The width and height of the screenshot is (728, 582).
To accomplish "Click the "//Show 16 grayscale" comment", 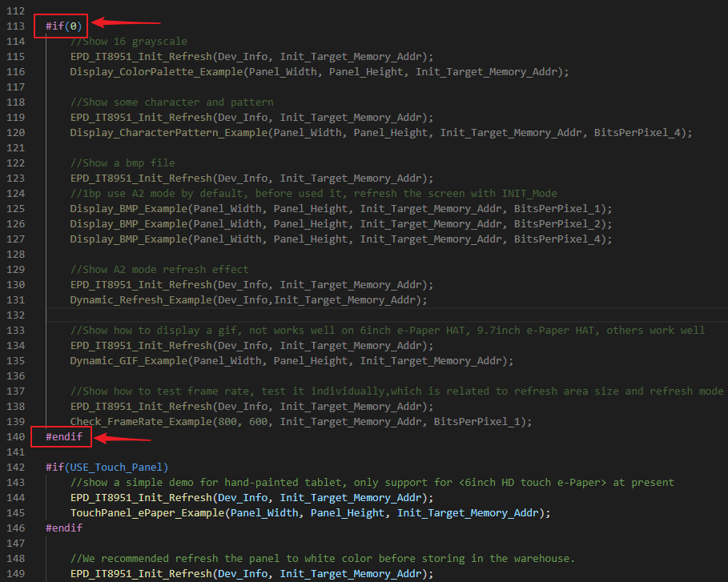I will 129,42.
